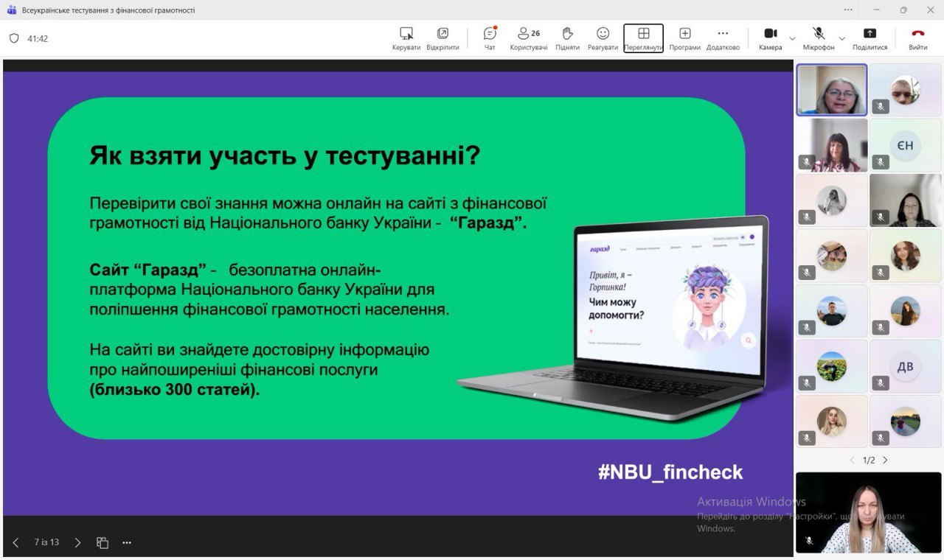Open slide more options ellipsis
The width and height of the screenshot is (944, 560).
click(127, 542)
